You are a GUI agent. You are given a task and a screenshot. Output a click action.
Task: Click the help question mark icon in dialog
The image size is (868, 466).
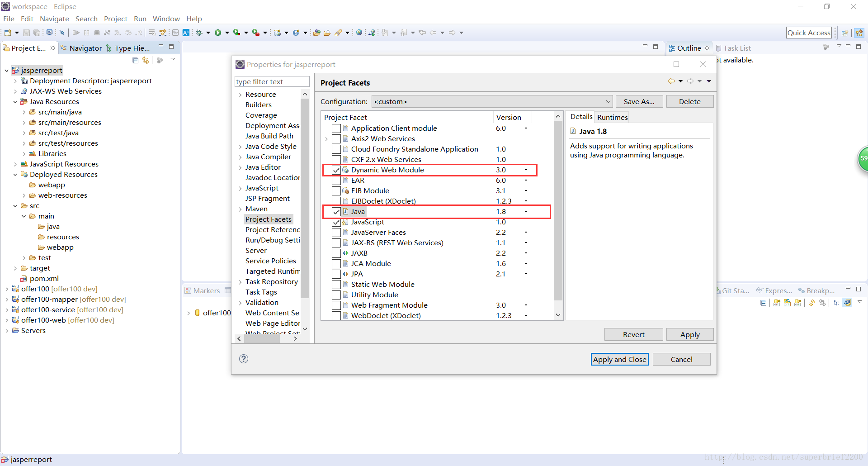[244, 359]
